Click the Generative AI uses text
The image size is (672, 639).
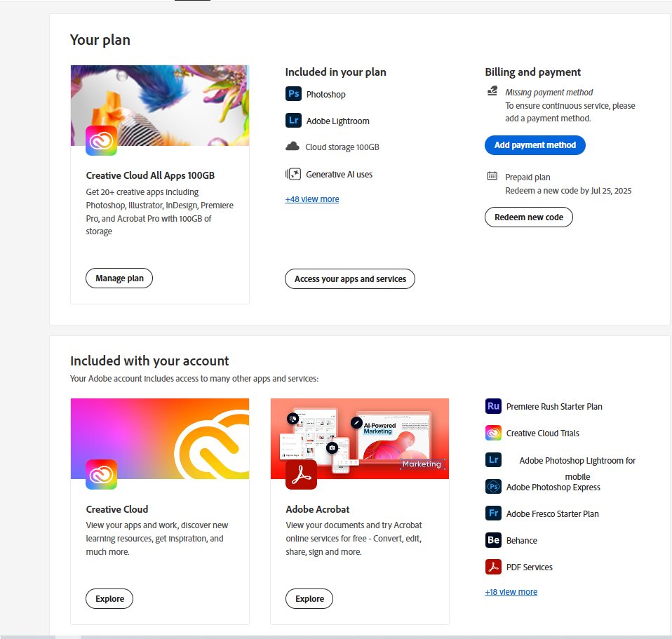click(x=339, y=175)
